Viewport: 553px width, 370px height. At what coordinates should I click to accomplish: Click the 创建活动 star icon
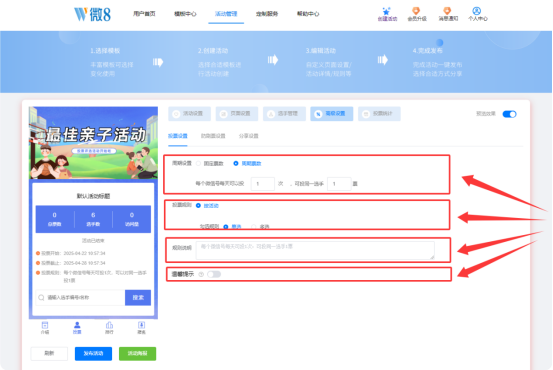386,11
